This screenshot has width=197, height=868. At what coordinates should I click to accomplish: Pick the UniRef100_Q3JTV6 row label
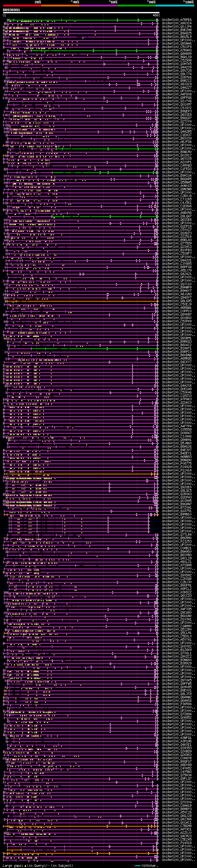tap(176, 101)
